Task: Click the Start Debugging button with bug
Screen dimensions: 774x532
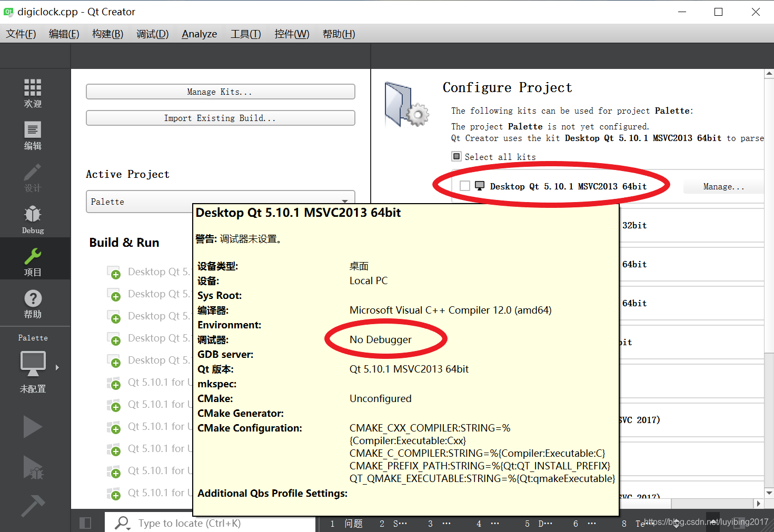Action: pos(33,467)
